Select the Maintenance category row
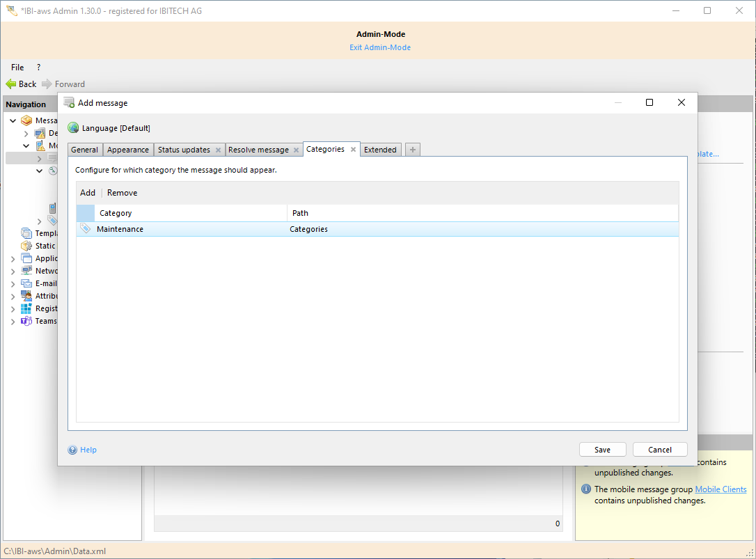The image size is (756, 559). click(121, 228)
